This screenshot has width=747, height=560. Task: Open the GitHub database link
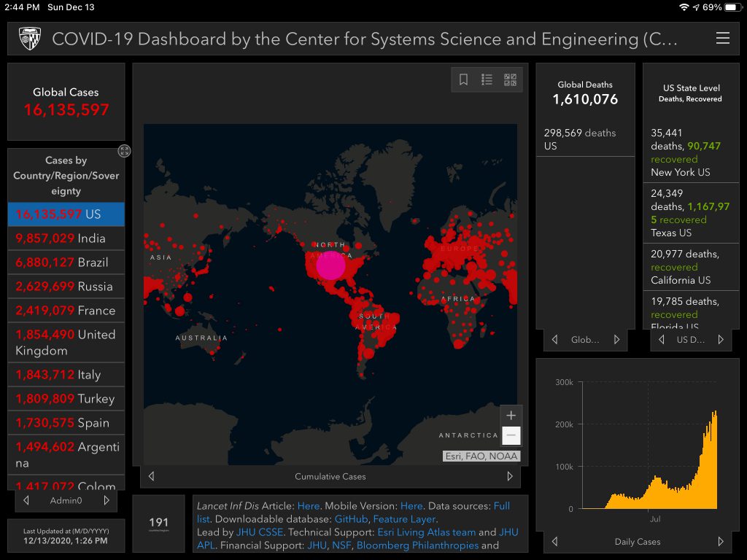coord(350,519)
